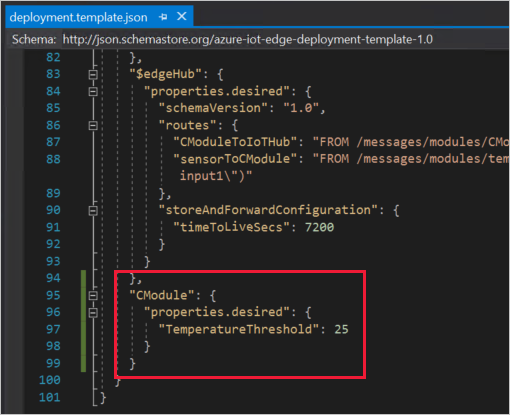Image resolution: width=510 pixels, height=415 pixels.
Task: Click the FROM route string on line 87
Action: point(411,142)
